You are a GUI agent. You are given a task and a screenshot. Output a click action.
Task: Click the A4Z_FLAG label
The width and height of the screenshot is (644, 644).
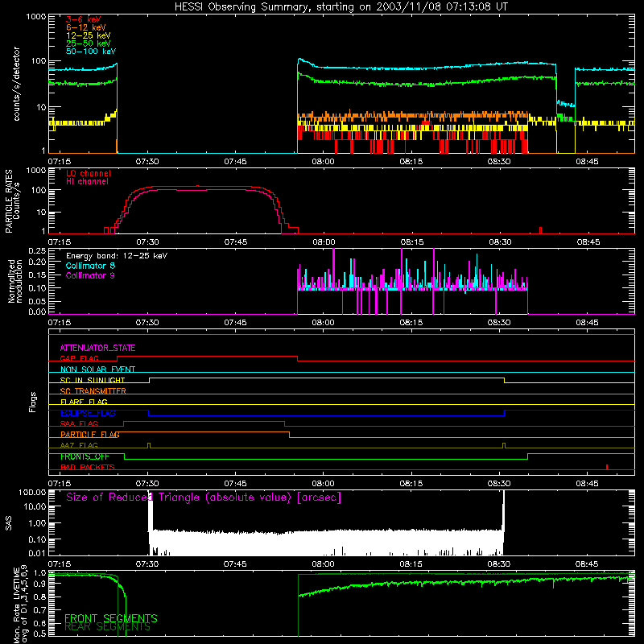(79, 446)
